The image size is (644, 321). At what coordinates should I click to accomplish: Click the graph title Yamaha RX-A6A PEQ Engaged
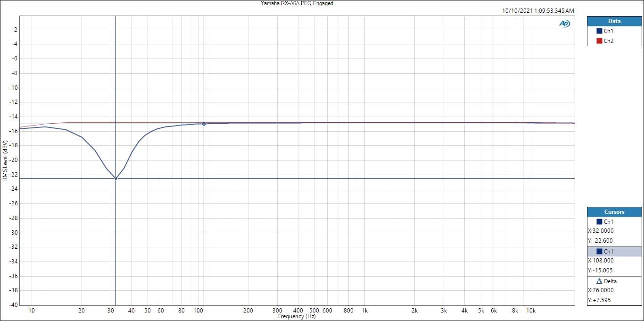297,3
